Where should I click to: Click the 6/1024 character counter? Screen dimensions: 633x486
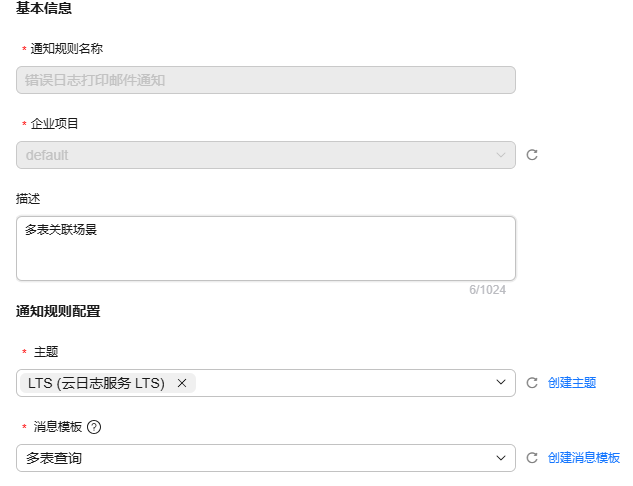click(x=487, y=290)
